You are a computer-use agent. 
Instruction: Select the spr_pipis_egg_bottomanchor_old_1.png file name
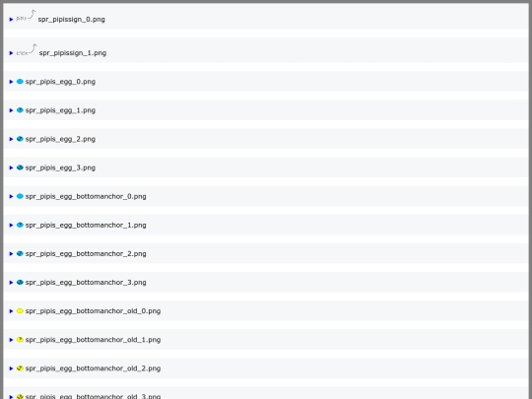click(x=93, y=340)
